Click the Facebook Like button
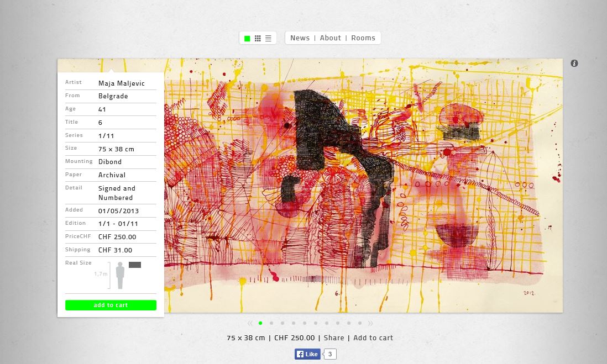Screen dimensions: 607x364 click(x=307, y=354)
